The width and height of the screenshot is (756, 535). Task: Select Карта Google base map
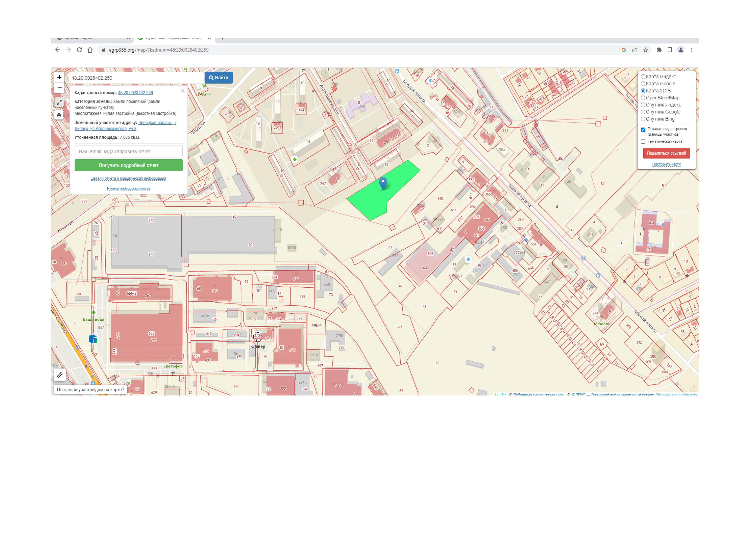click(643, 84)
